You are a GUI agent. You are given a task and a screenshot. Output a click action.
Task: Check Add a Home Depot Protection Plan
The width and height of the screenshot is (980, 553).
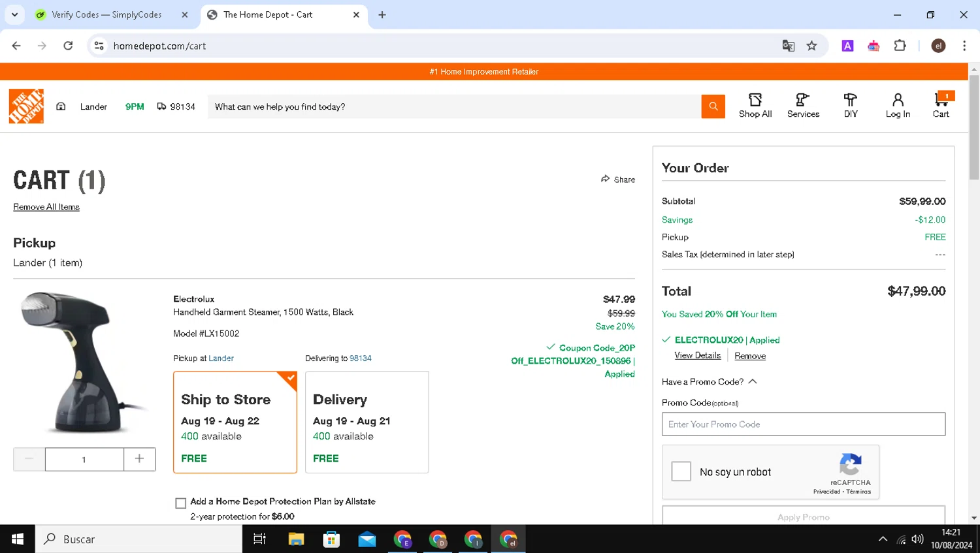coord(181,503)
